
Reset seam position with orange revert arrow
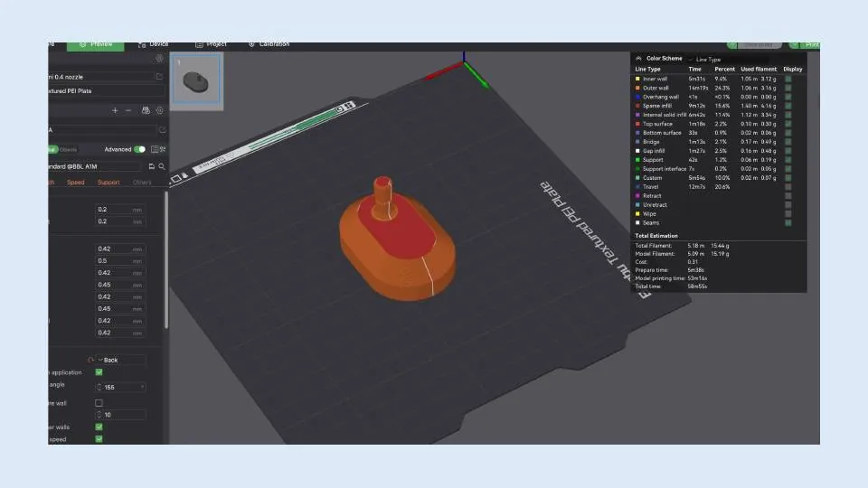coord(90,361)
